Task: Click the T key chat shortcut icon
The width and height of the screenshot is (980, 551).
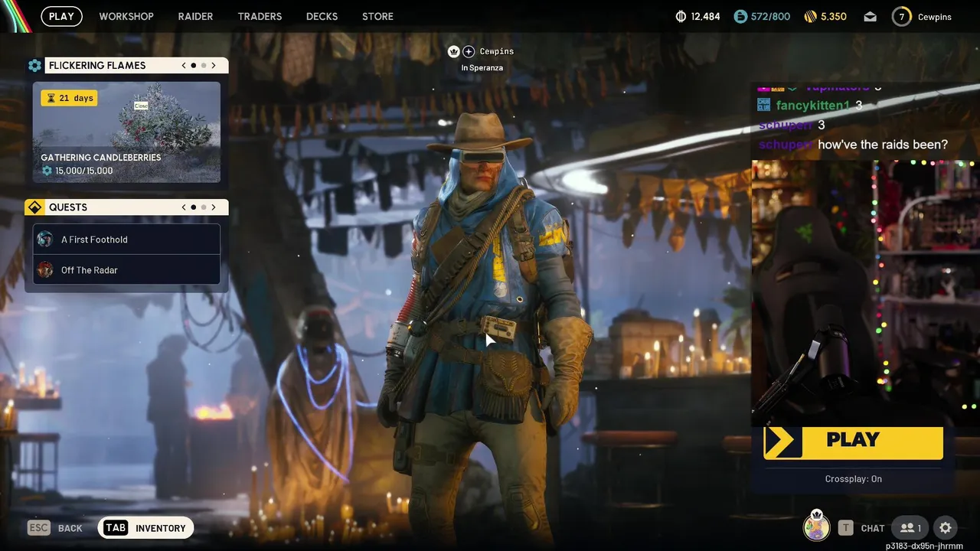Action: pos(845,528)
